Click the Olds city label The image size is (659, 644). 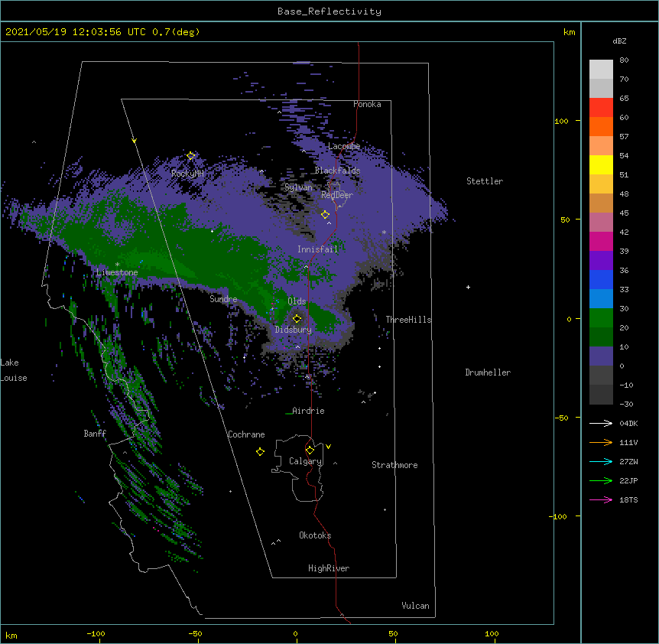coord(297,301)
